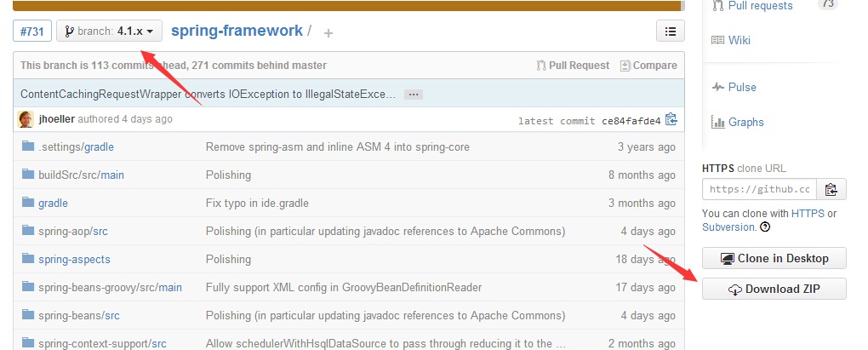Open the Polishing commit message for spring-aop/src
This screenshot has width=868, height=350.
(385, 232)
